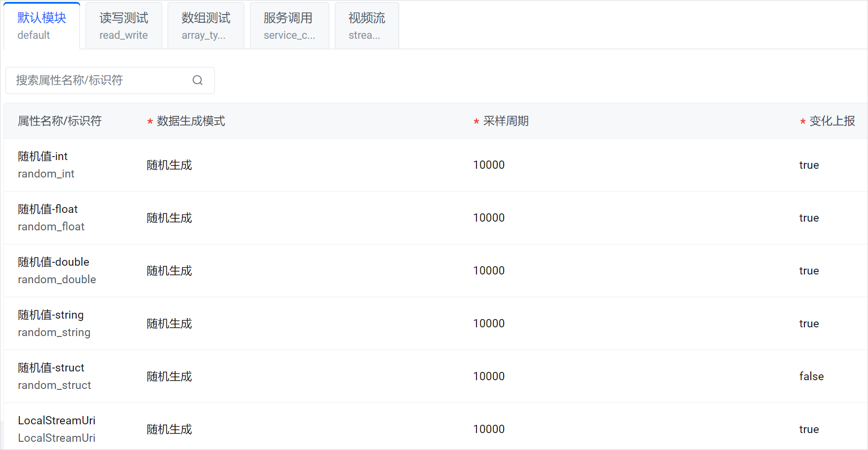Viewport: 868px width, 450px height.
Task: Open the 服务调用 service tab
Action: [289, 26]
